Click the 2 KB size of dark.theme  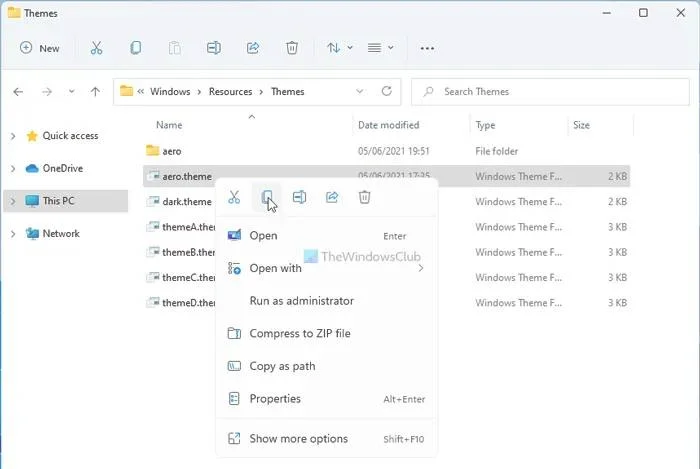coord(617,202)
